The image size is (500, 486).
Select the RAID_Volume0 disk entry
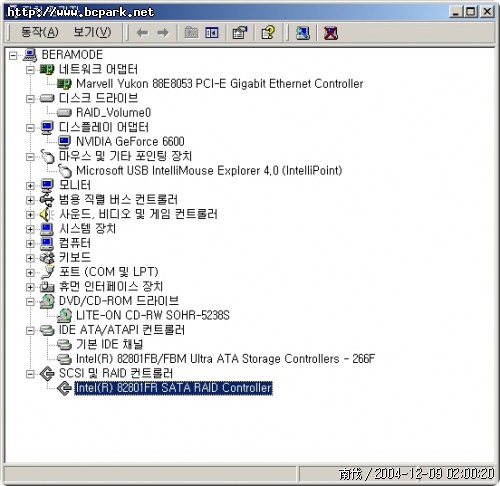click(113, 113)
